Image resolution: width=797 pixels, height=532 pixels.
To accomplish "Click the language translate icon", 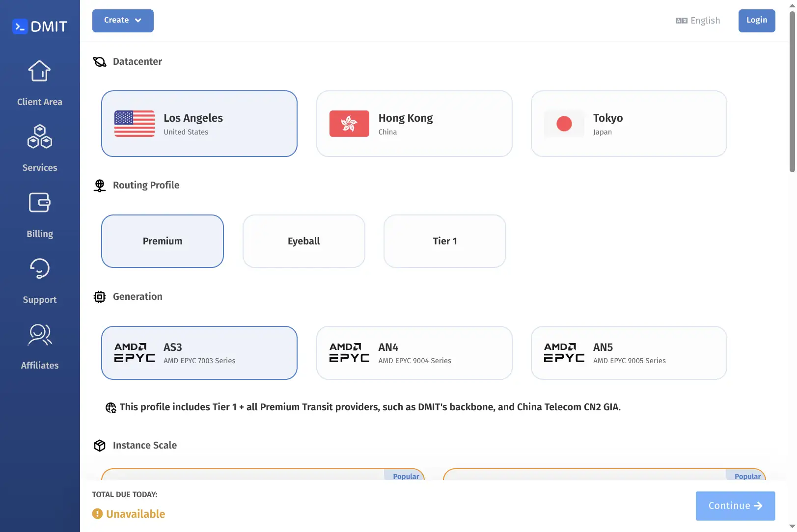I will (682, 21).
